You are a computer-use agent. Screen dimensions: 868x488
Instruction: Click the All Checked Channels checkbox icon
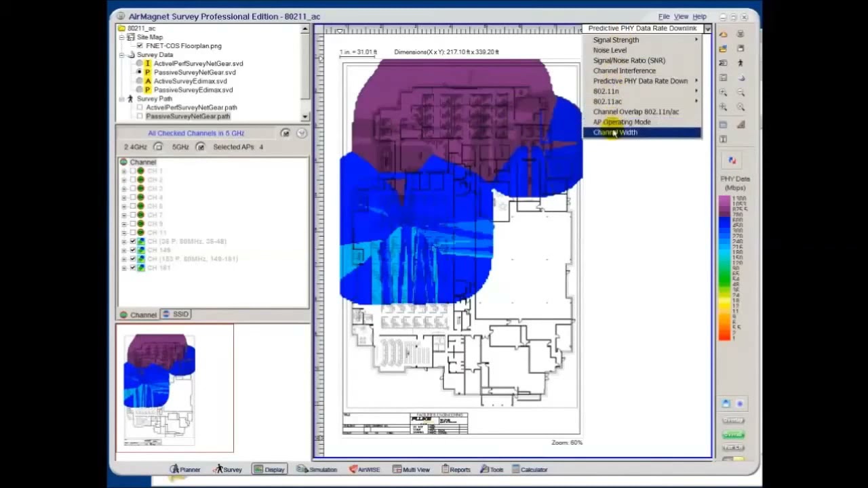(285, 134)
